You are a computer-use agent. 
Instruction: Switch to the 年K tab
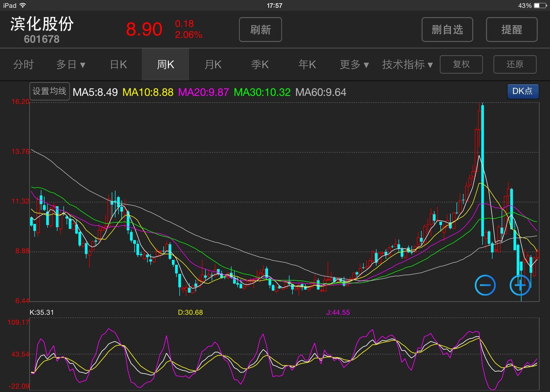tap(307, 65)
